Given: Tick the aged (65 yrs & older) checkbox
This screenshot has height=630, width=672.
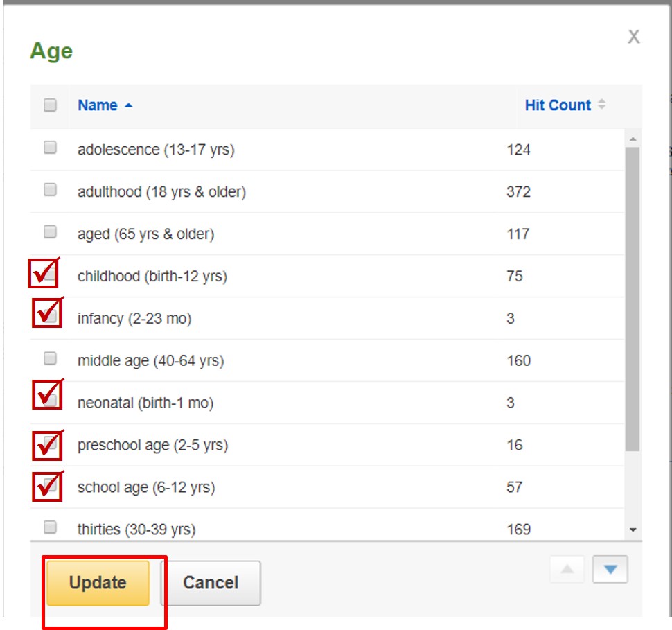Looking at the screenshot, I should point(50,231).
